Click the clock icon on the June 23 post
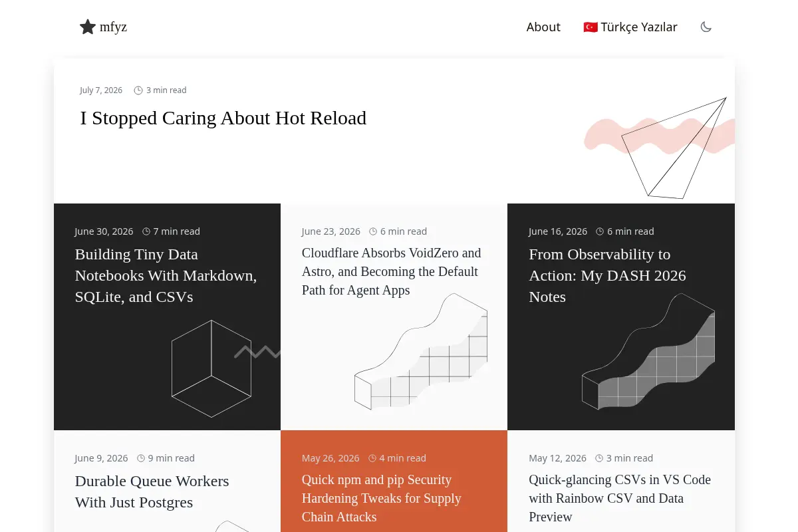Image resolution: width=798 pixels, height=532 pixels. 373,231
